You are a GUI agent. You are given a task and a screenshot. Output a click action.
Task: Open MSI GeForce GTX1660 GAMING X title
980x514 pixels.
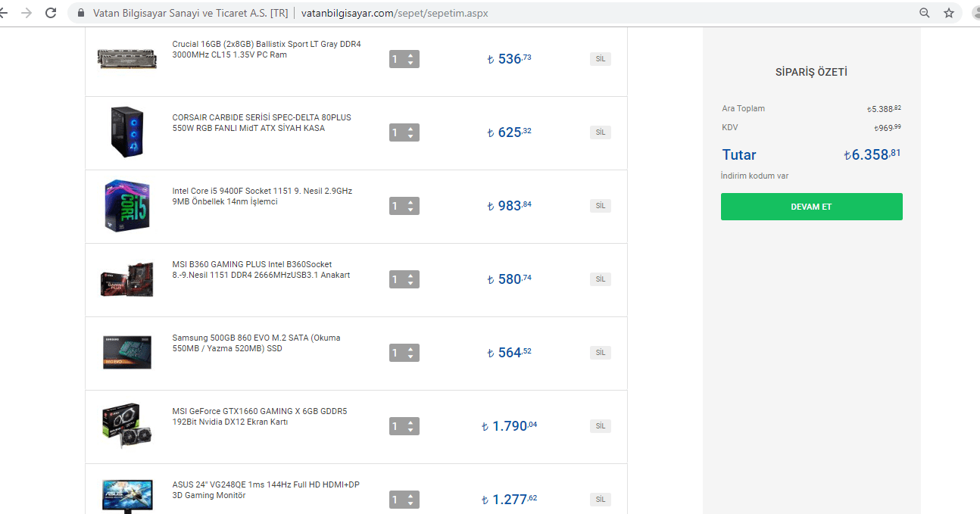pos(260,416)
